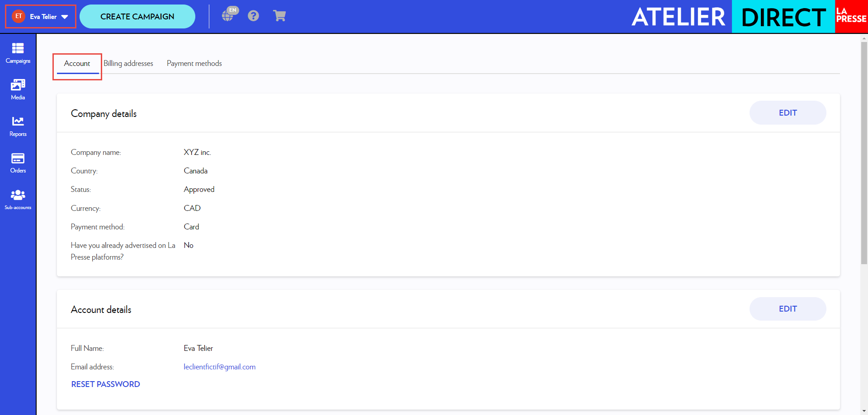Image resolution: width=868 pixels, height=415 pixels.
Task: Switch to the Account tab
Action: click(x=77, y=64)
